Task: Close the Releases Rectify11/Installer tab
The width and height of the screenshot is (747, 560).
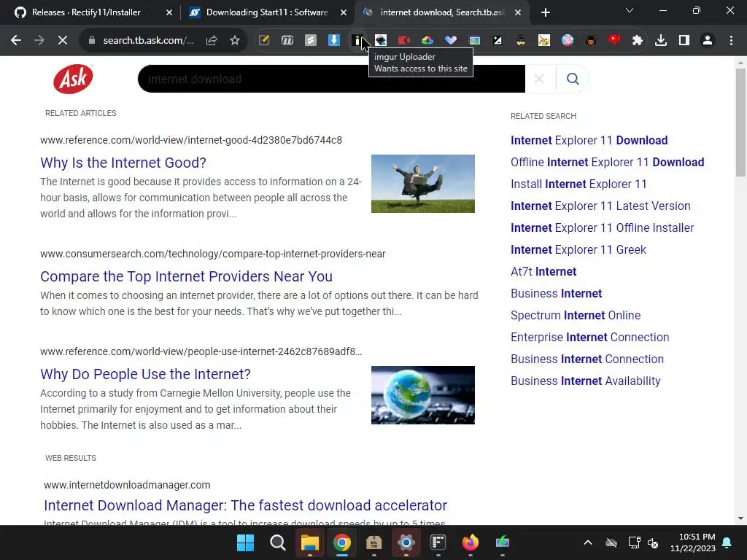Action: click(169, 12)
